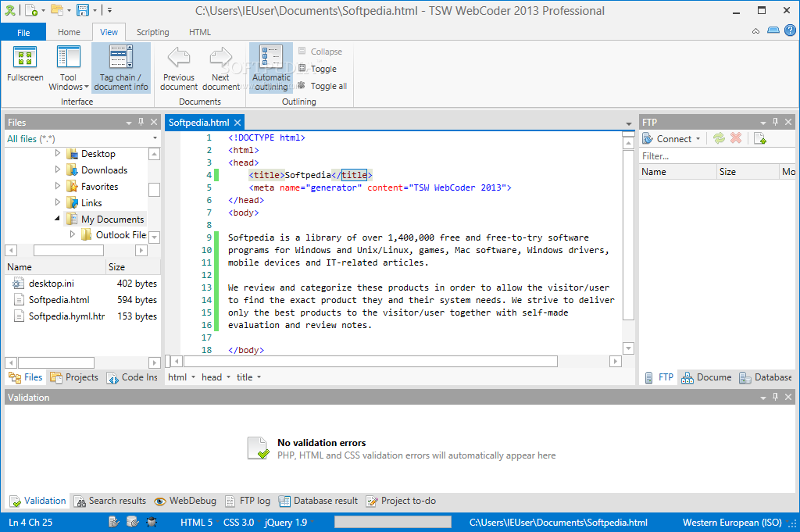800x532 pixels.
Task: Click the FTP Connect button
Action: [x=671, y=139]
